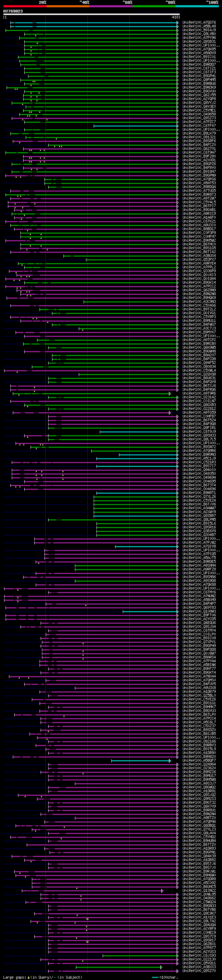This screenshot has height=980, width=222.
Task: Select the UniRef100_C6TF47 label
Action: pyautogui.click(x=199, y=126)
